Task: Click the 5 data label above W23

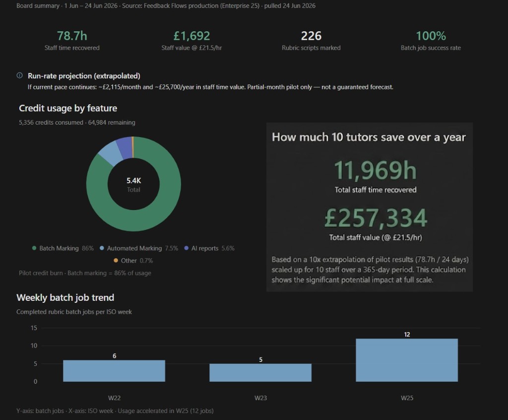Action: pyautogui.click(x=260, y=359)
